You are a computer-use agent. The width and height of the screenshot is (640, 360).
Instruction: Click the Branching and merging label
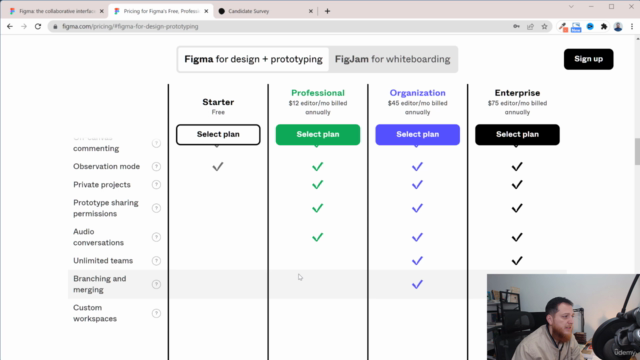[100, 284]
